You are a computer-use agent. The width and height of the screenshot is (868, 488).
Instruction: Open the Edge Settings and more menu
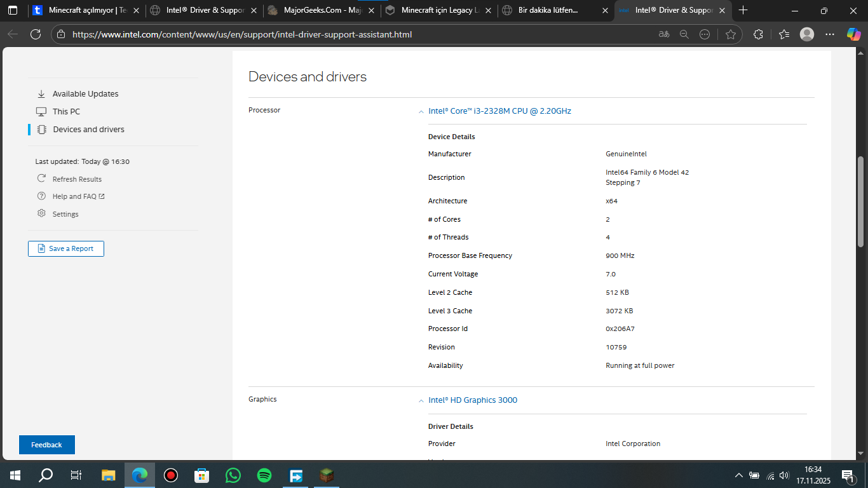(x=830, y=34)
